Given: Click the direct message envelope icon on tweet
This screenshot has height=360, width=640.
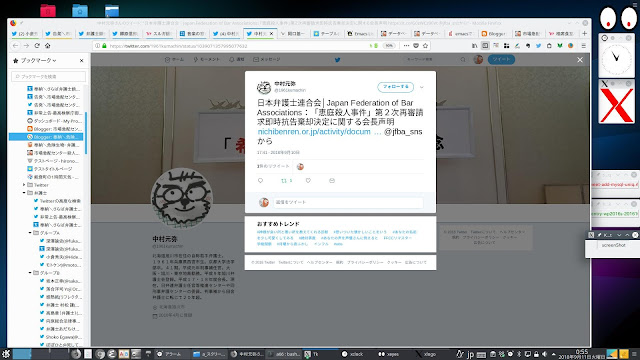Looking at the screenshot, I should click(332, 180).
